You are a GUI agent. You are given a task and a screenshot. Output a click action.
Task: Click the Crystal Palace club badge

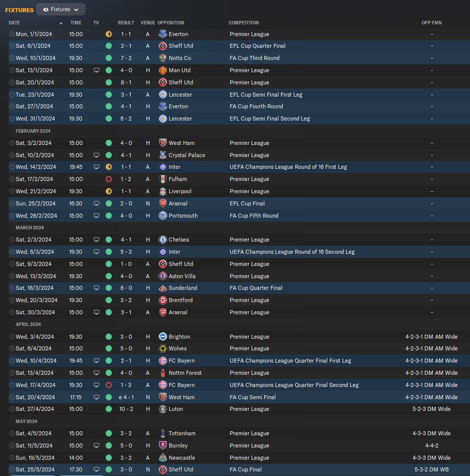(163, 155)
